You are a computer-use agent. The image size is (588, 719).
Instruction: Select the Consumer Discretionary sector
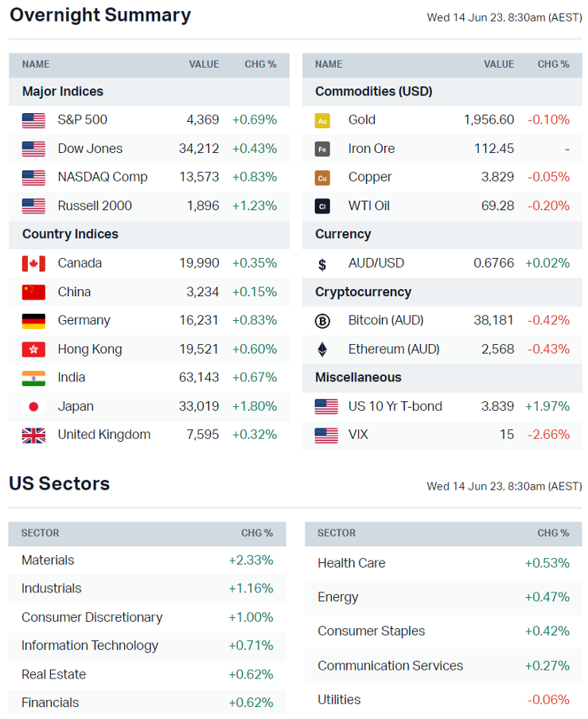point(92,617)
